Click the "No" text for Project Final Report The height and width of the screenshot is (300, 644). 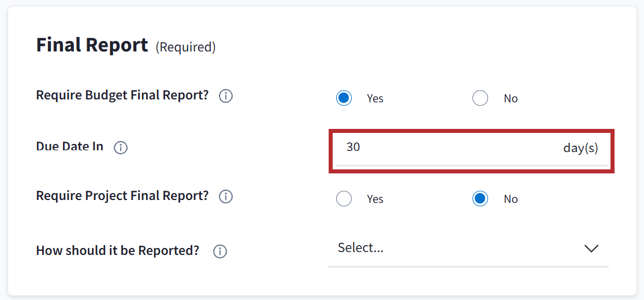[x=511, y=199]
